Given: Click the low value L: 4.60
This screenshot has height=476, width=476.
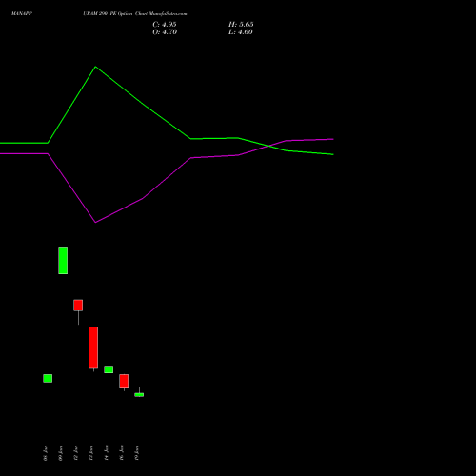Looking at the screenshot, I should (x=241, y=32).
